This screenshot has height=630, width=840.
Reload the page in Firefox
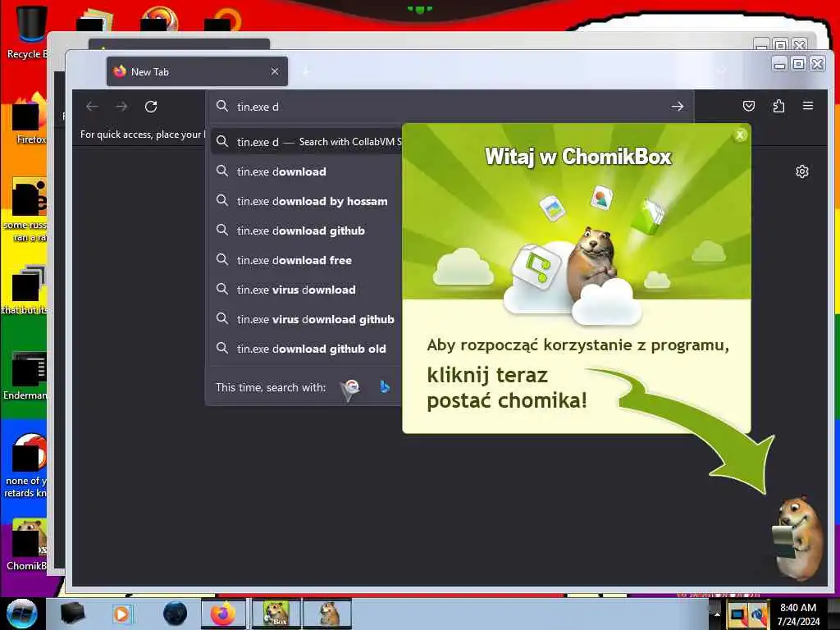[151, 107]
